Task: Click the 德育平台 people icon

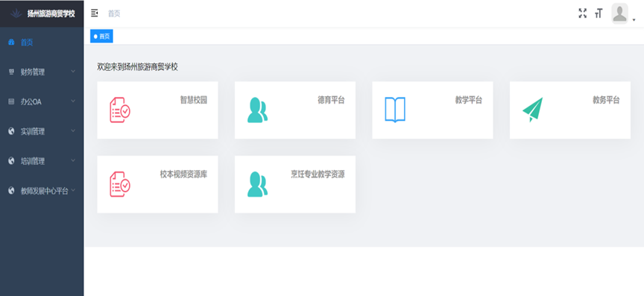Action: 257,110
